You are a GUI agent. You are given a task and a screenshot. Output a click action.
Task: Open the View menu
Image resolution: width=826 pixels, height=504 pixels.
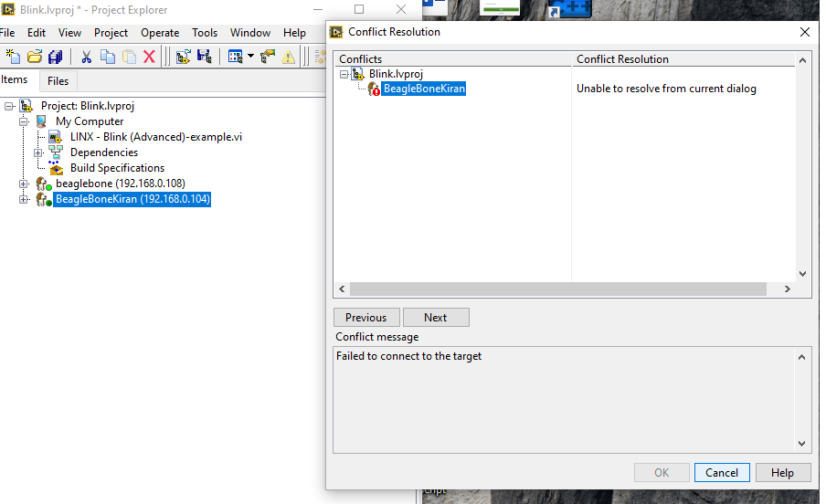click(69, 33)
